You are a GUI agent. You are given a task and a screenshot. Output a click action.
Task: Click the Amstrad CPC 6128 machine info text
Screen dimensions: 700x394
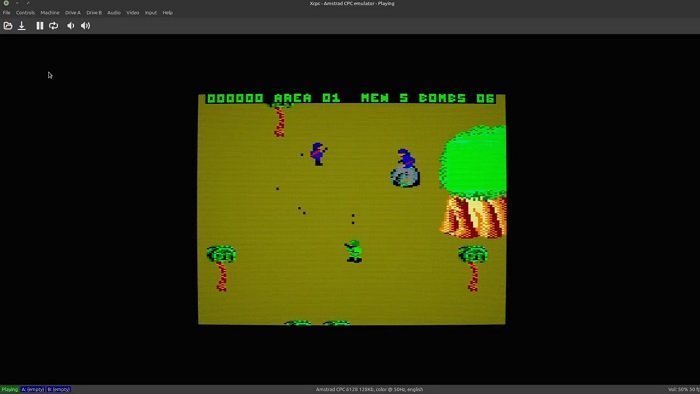[369, 389]
